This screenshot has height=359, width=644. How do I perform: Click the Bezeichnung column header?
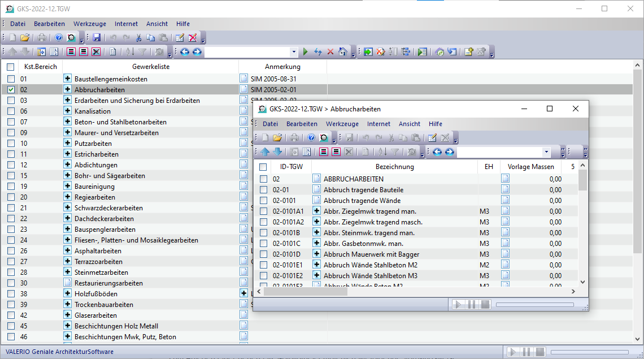tap(394, 167)
